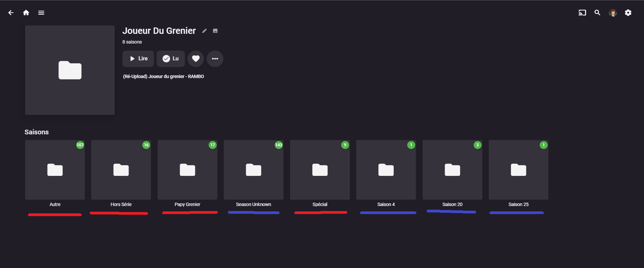
Task: Click the 17 unplayed badge on Papy Grenier
Action: point(213,145)
